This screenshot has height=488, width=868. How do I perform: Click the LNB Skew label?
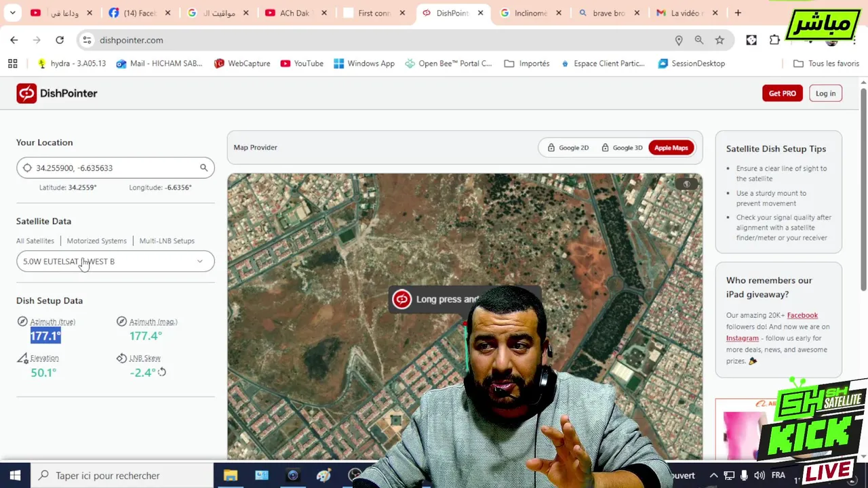[x=145, y=358]
